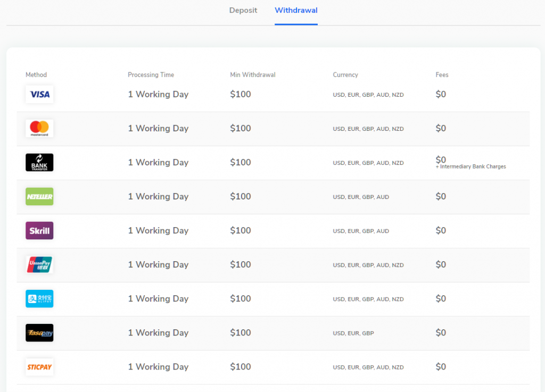Click the Skrill row's $0 fee
This screenshot has height=392, width=545.
441,230
